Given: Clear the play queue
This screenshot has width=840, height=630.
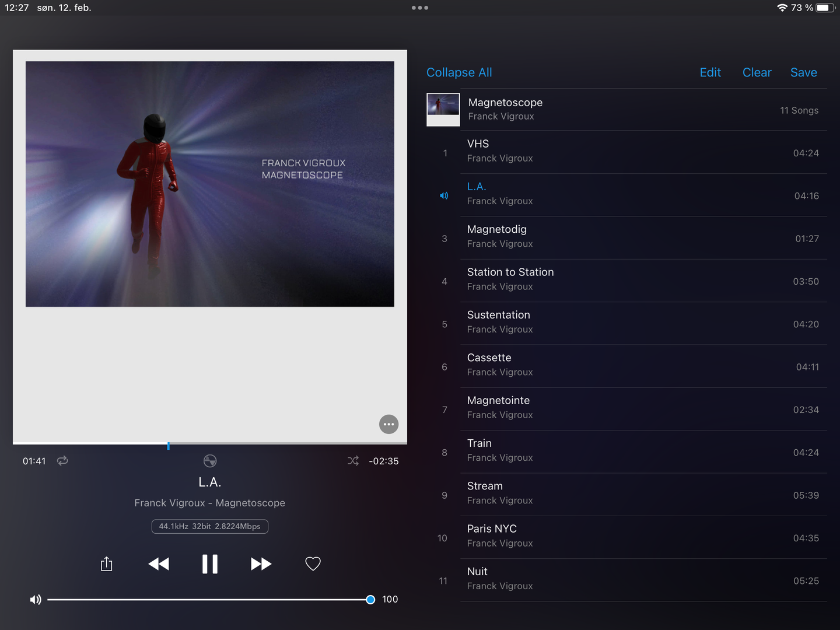Looking at the screenshot, I should click(757, 72).
